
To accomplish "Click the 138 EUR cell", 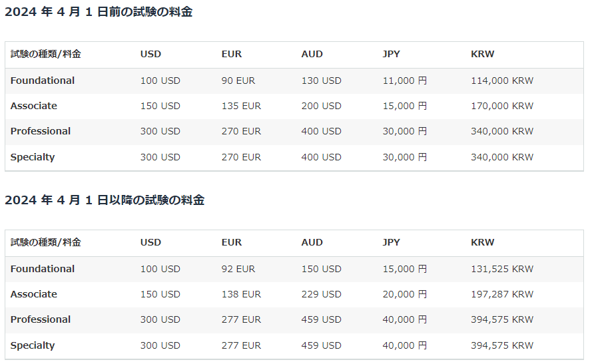I will (241, 294).
